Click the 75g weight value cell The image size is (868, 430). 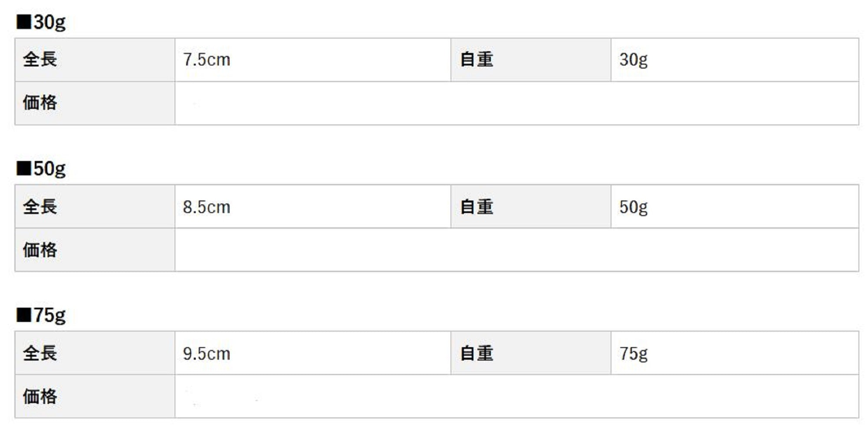pos(633,354)
